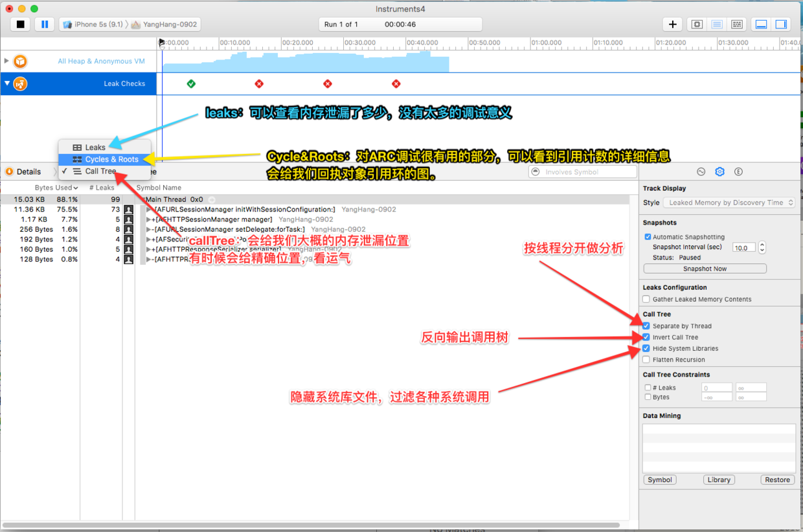Click the Pause button next to Record
The width and height of the screenshot is (803, 532).
(44, 24)
